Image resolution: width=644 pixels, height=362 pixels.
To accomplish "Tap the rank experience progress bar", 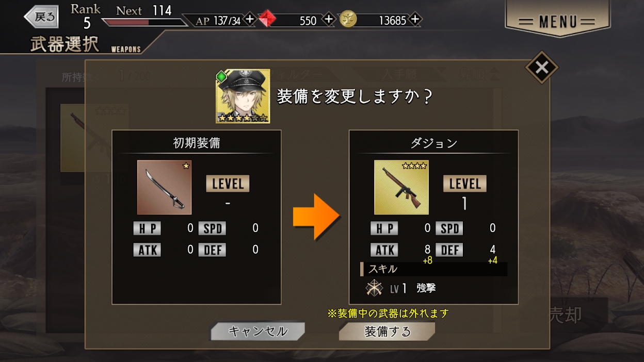I will click(144, 22).
